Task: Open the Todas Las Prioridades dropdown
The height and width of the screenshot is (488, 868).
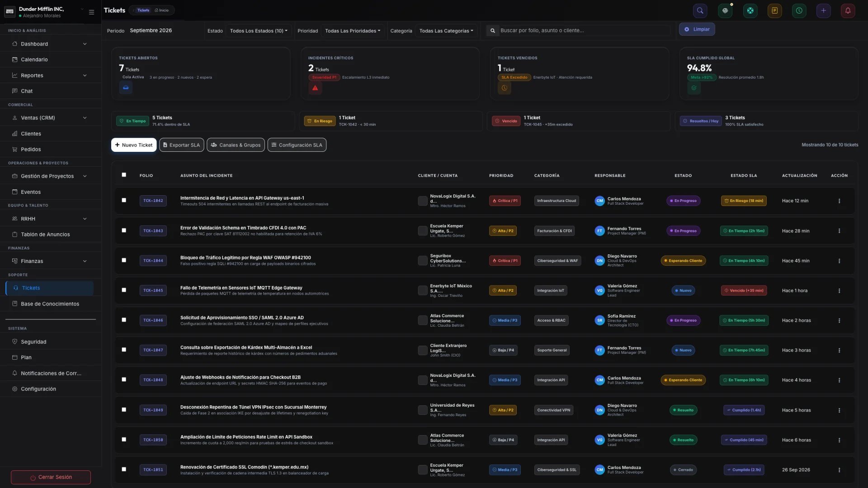Action: pos(353,31)
